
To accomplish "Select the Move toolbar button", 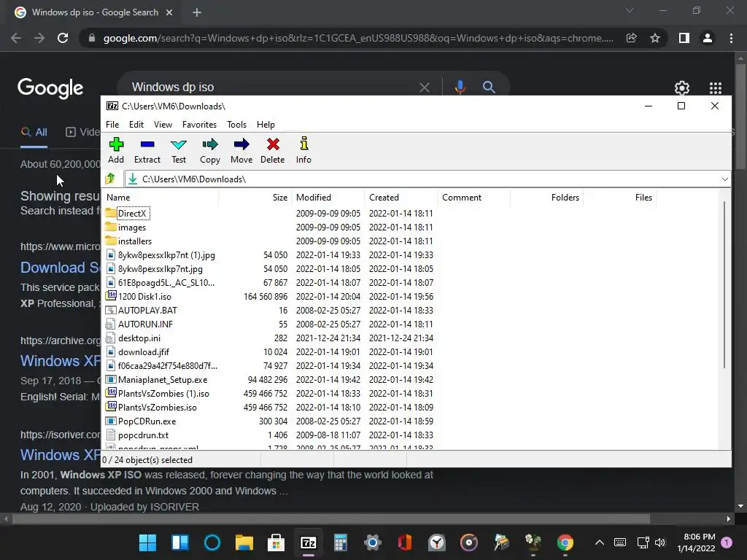I will 241,150.
